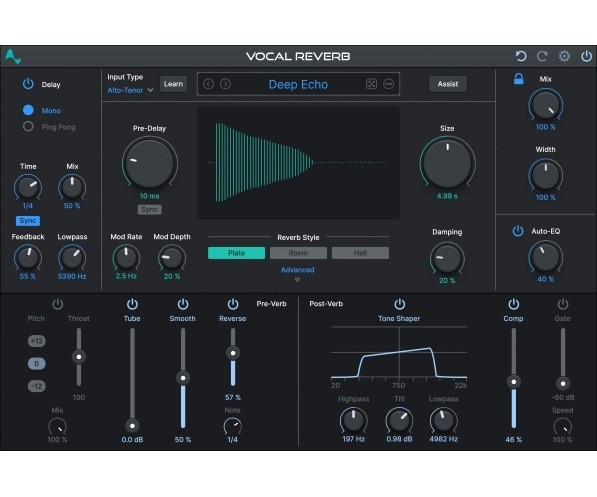Open the Deep Echo preset menu
Viewport: 597px width, 497px height.
[298, 84]
